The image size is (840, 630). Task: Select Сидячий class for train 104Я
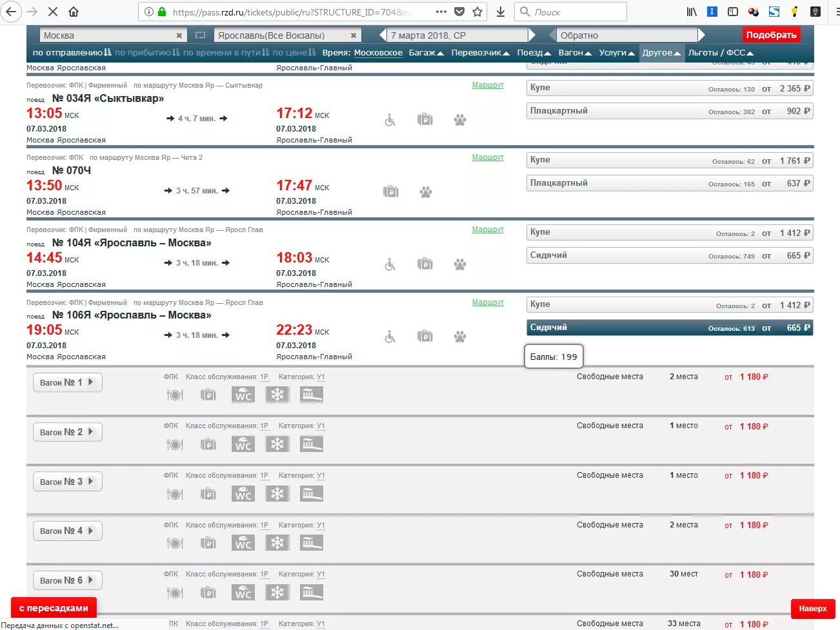coord(670,255)
